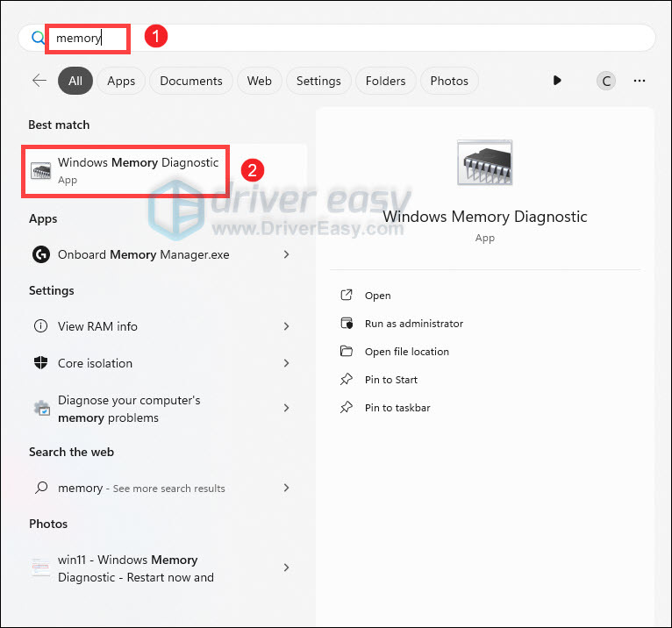Click Open in the preview pane
The image size is (672, 628).
[x=377, y=296]
